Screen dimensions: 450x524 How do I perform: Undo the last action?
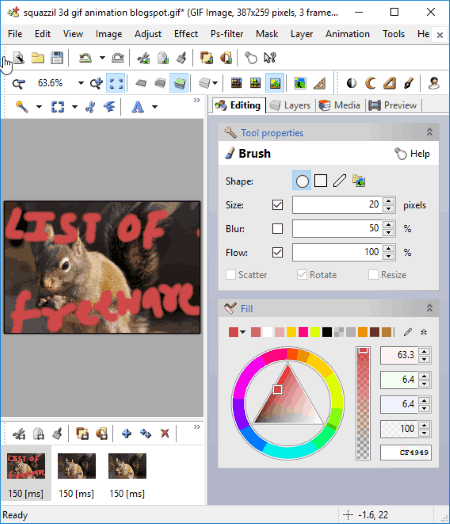click(85, 58)
